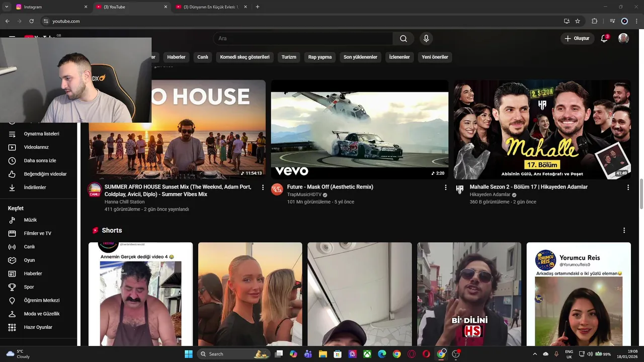Open the account avatar menu

tap(623, 39)
